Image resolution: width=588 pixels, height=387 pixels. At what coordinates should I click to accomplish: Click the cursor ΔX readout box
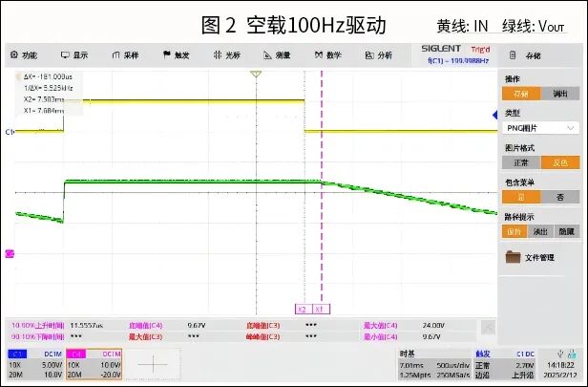coord(49,94)
